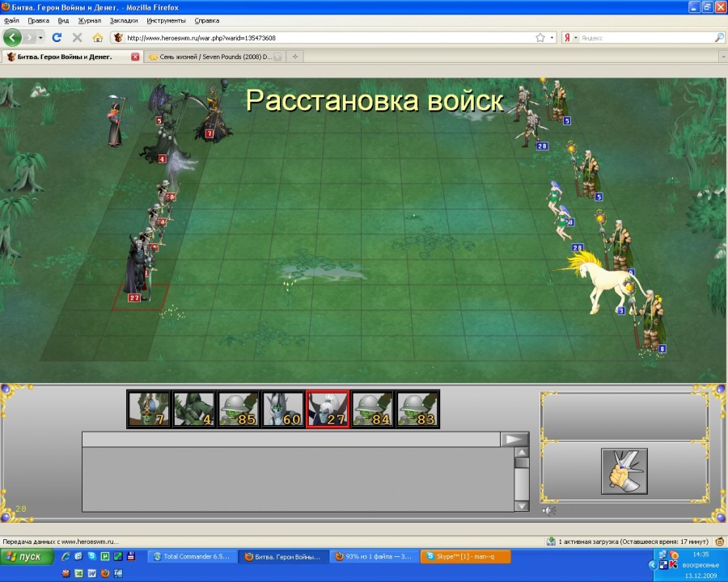Viewport: 728px width, 582px height.
Task: Click the Kaspersky icon in system tray
Action: [x=673, y=565]
